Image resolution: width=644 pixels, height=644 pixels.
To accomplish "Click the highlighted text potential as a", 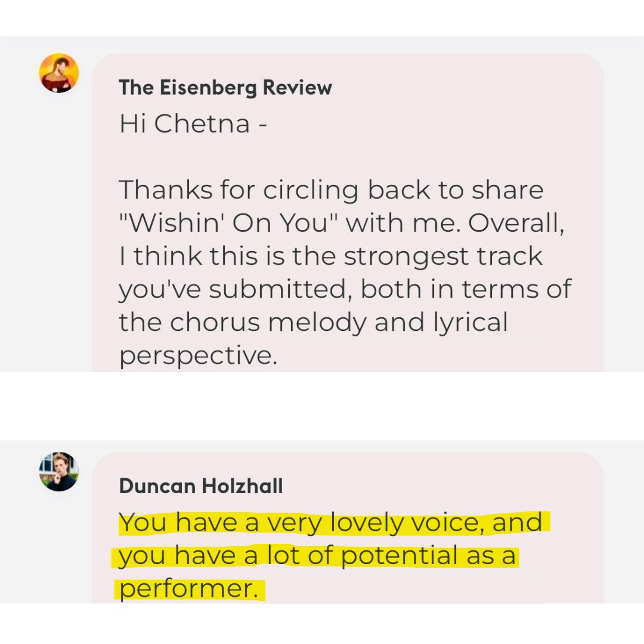I will (428, 556).
